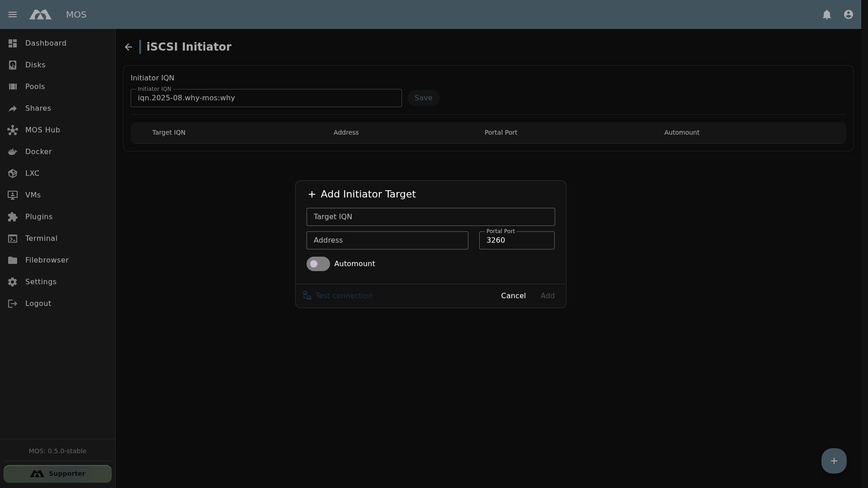
Task: Click the Disks sidebar icon
Action: (x=13, y=65)
